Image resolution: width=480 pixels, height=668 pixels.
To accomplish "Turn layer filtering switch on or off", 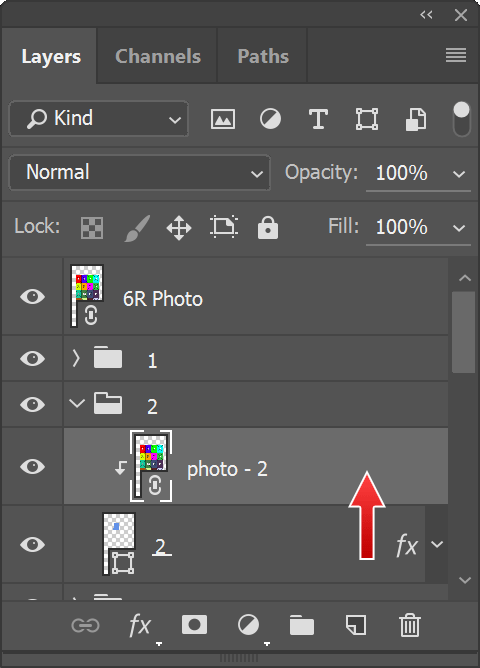I will coord(462,119).
